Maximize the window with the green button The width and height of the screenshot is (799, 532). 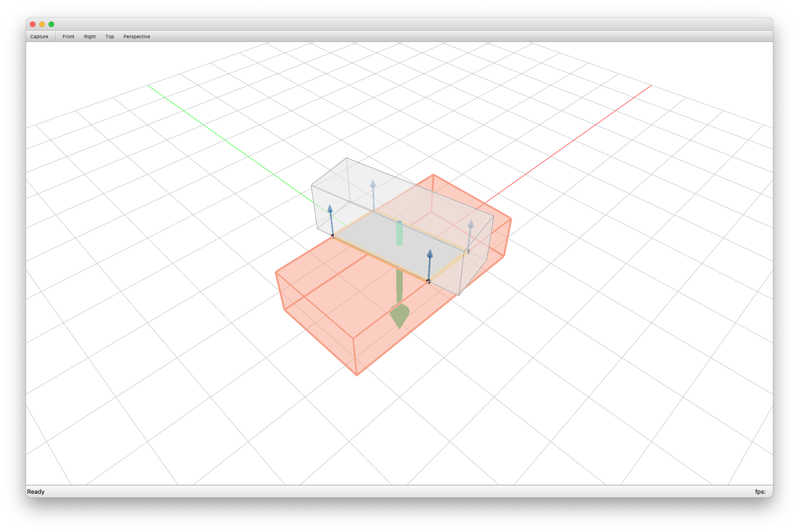[x=51, y=24]
